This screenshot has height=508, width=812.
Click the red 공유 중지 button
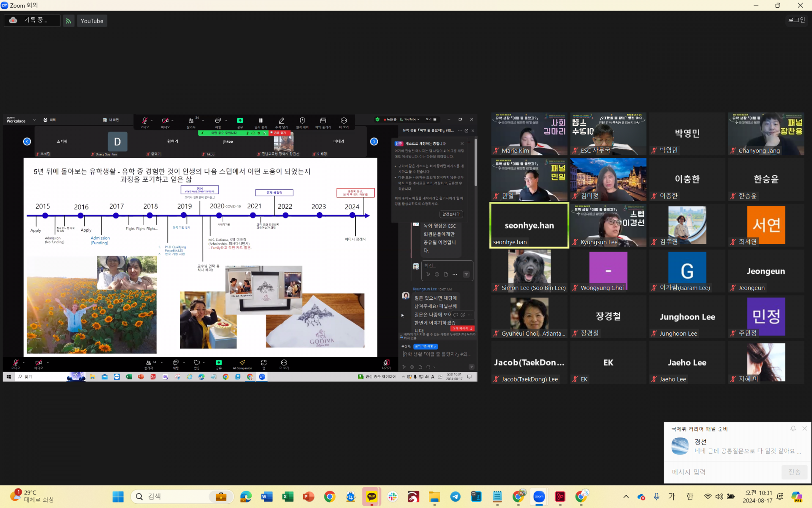(x=280, y=133)
